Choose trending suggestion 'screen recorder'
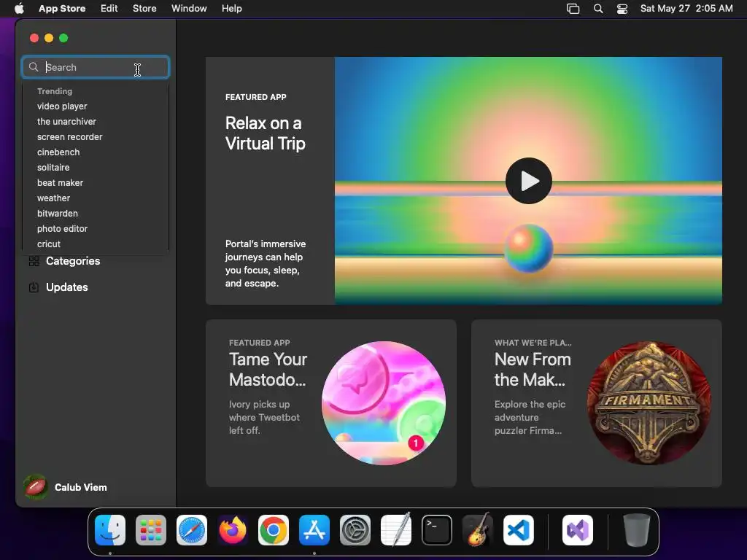The image size is (747, 560). pyautogui.click(x=69, y=136)
